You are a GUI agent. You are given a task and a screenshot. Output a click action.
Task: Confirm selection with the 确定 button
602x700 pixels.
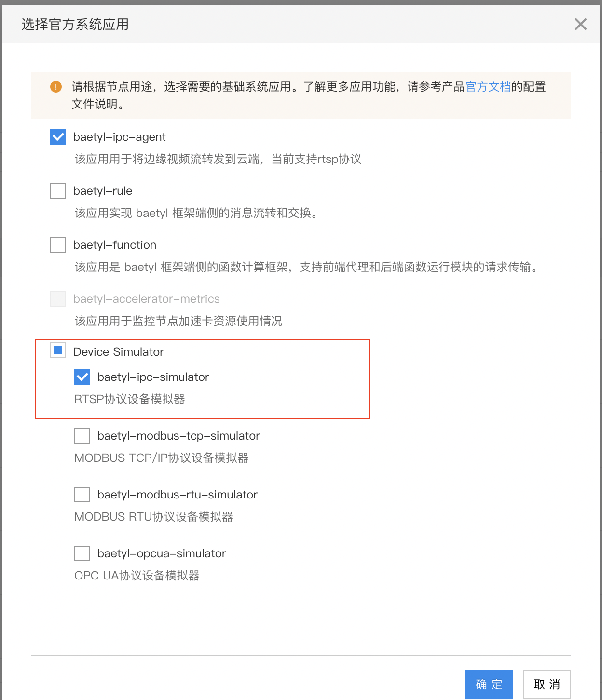(x=489, y=685)
